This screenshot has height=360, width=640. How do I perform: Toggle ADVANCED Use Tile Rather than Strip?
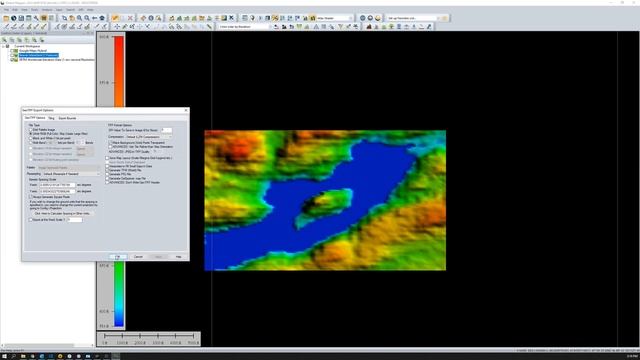click(110, 147)
